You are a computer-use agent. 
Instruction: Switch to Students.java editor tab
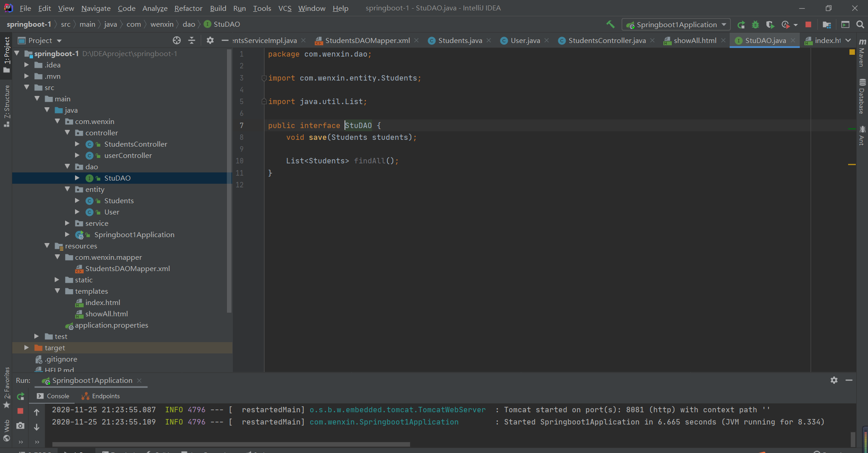(x=460, y=40)
